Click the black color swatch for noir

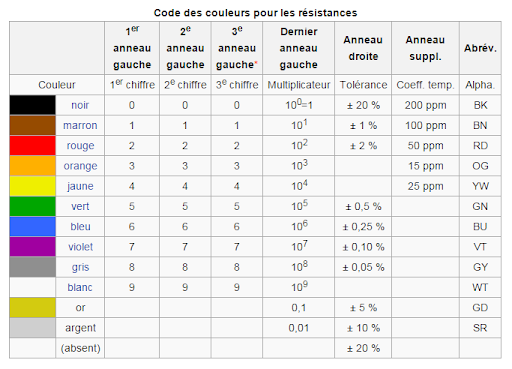[32, 105]
